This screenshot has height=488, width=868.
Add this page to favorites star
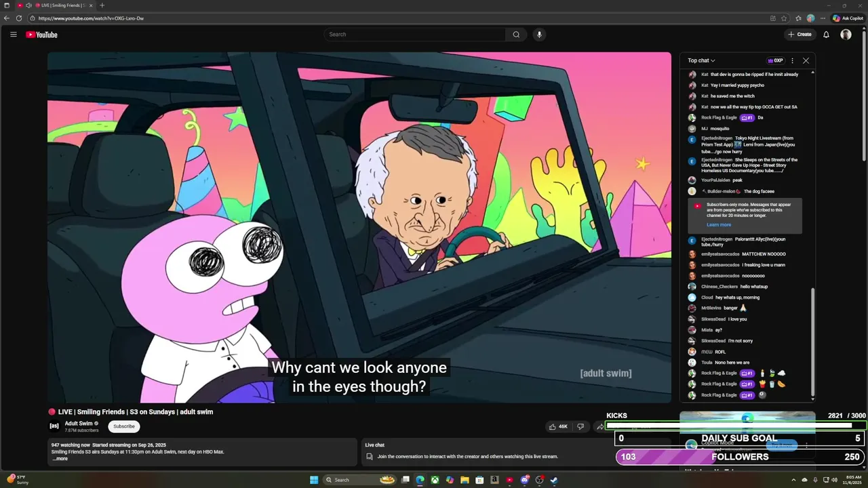pos(784,18)
